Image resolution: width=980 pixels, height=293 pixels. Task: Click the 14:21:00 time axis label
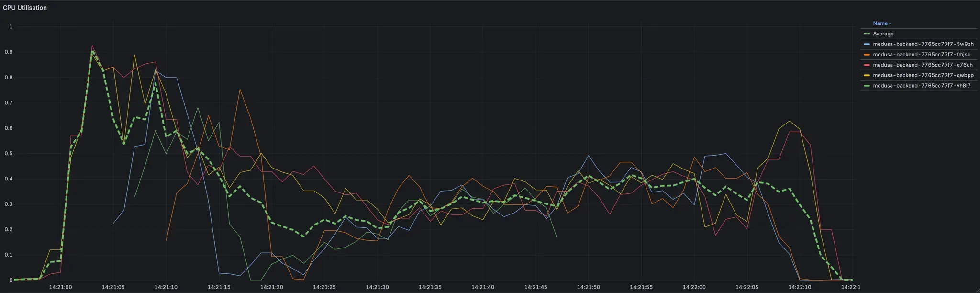[60, 287]
